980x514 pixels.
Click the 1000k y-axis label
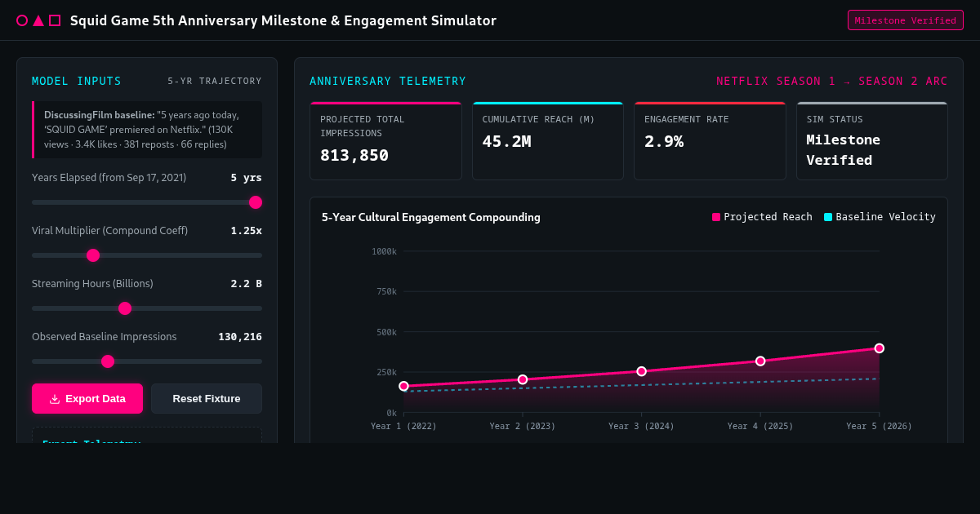(x=384, y=251)
